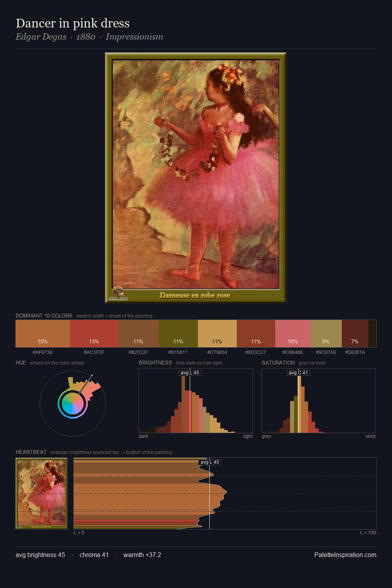Click the #AF6738 hex code label
The image size is (392, 588).
[x=43, y=352]
